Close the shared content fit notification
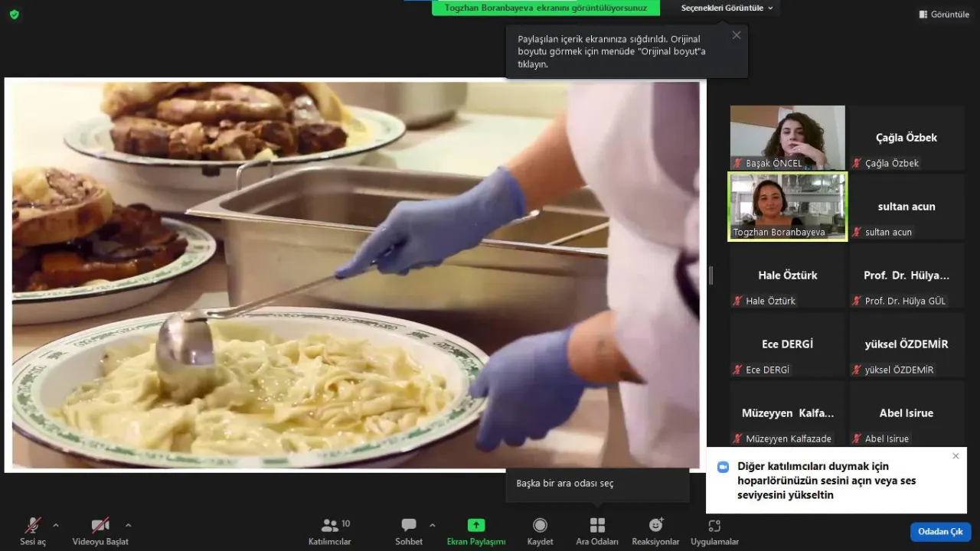 (x=737, y=35)
